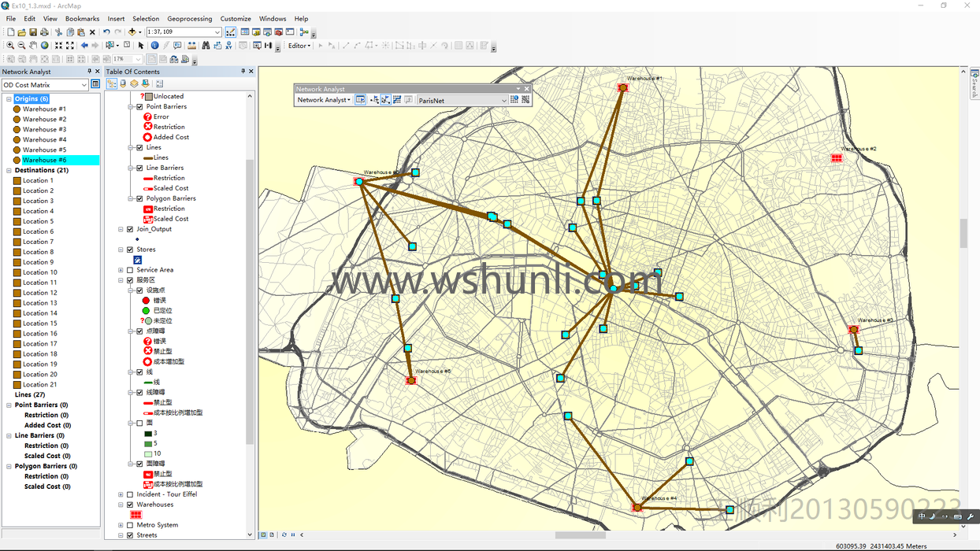
Task: Open a map document with the folder icon
Action: point(22,32)
